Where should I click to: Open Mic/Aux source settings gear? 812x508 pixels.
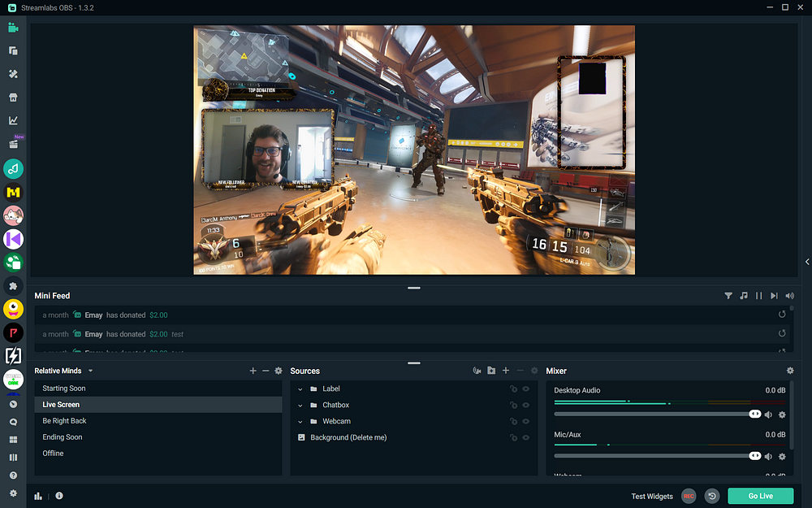(x=782, y=457)
